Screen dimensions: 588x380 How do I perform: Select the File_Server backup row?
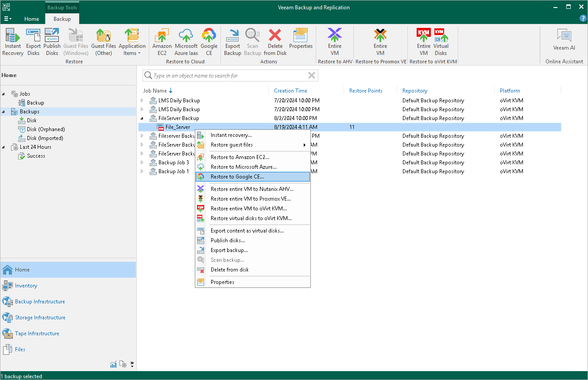coord(350,127)
